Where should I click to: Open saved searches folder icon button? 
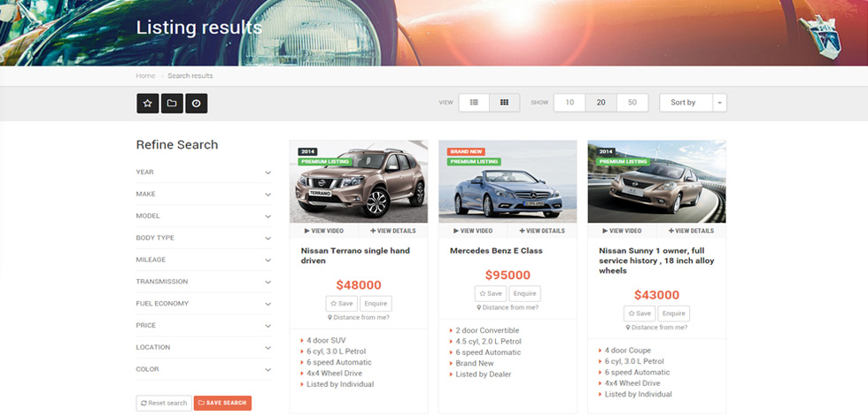point(172,104)
